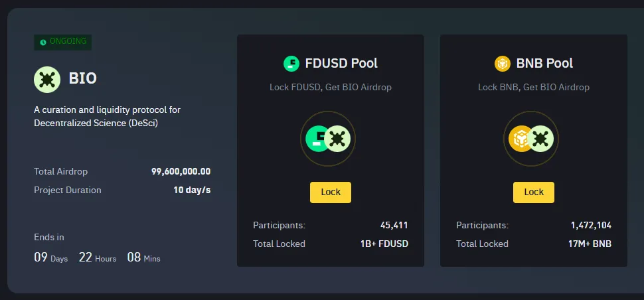Click the BNB-BIO paired token graphic
Viewport: 644px width, 300px height.
pyautogui.click(x=531, y=139)
